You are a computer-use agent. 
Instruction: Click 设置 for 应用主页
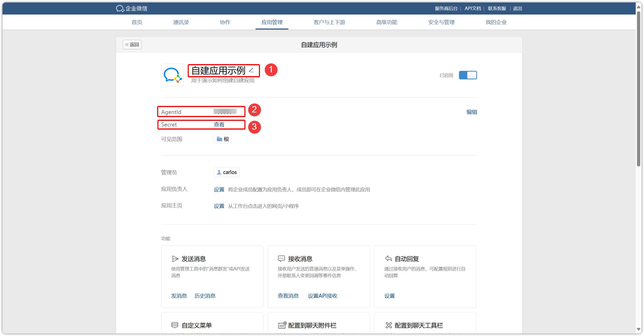pyautogui.click(x=219, y=206)
